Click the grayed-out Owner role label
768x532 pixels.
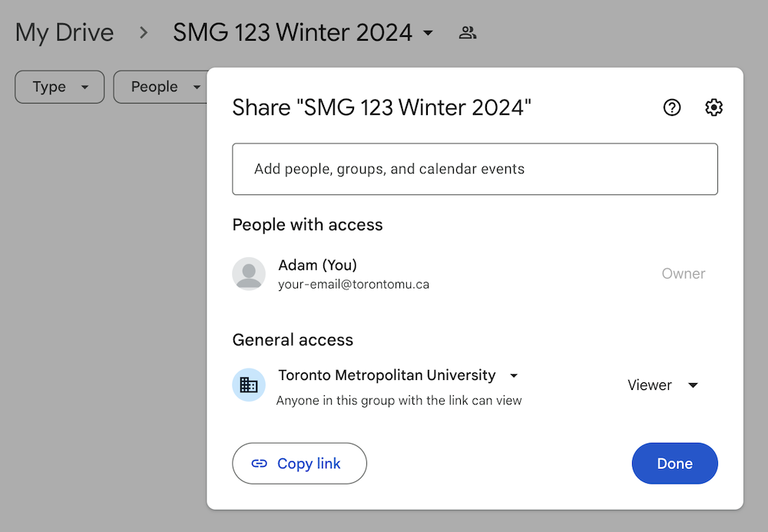[683, 274]
